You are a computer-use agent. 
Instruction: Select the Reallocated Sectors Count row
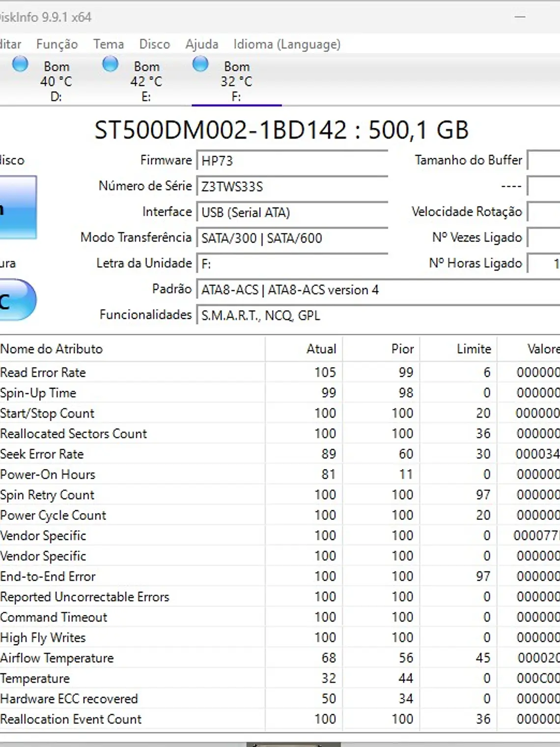coord(280,433)
